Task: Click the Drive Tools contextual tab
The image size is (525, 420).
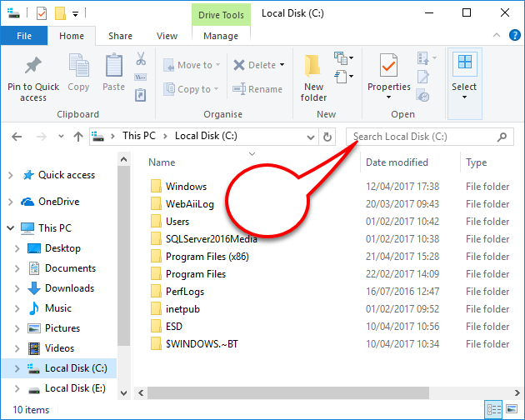Action: (x=221, y=15)
